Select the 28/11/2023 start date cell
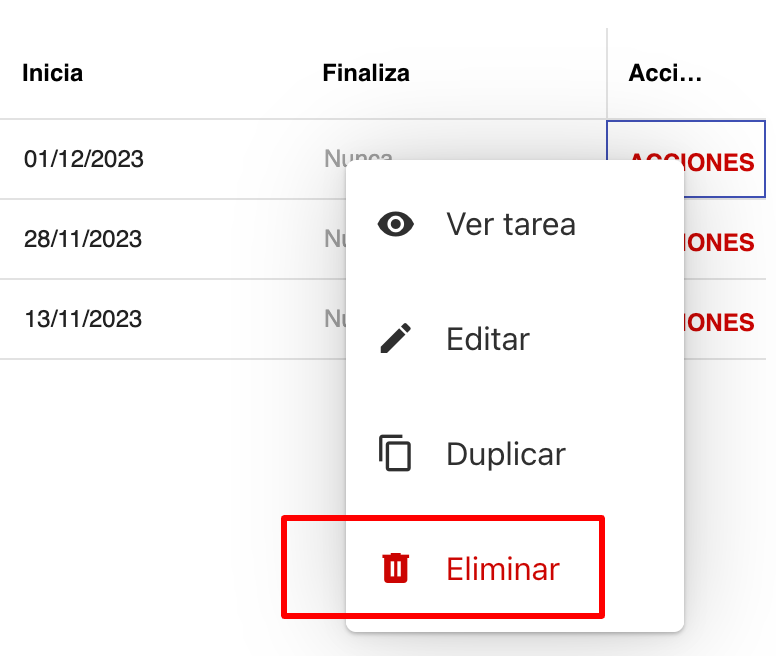 coord(84,239)
